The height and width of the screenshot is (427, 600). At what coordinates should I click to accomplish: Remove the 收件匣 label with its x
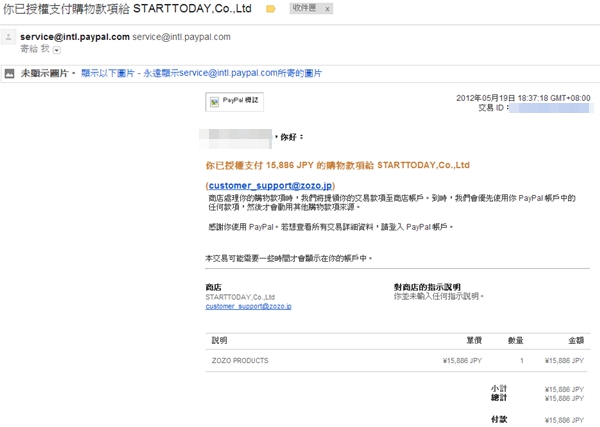pyautogui.click(x=327, y=9)
